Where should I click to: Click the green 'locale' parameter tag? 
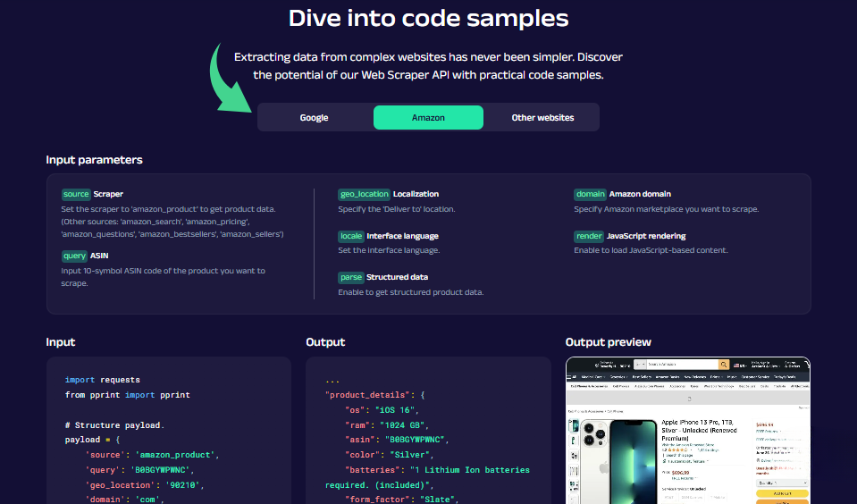coord(351,236)
